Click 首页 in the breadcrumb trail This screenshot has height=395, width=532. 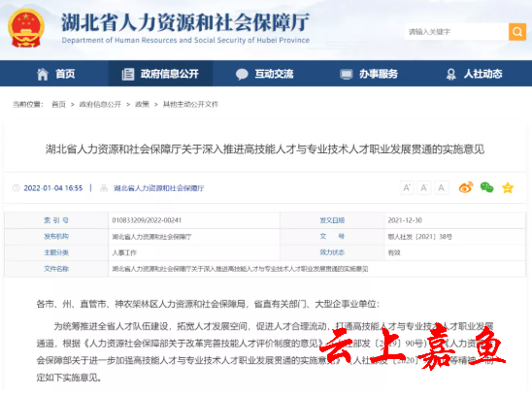point(58,105)
